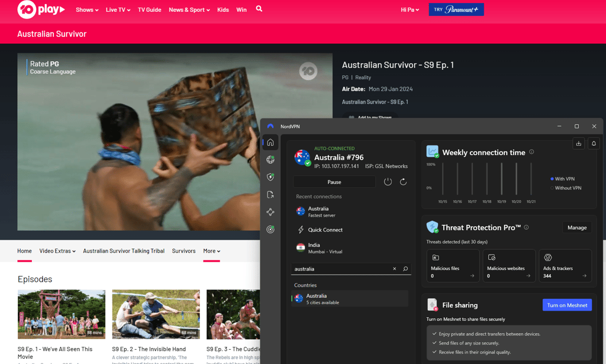606x364 pixels.
Task: Click the Australian Survivor page title link
Action: click(52, 34)
